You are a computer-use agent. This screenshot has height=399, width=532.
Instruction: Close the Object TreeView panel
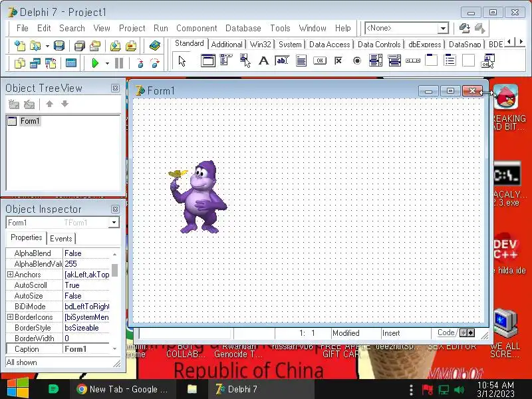pyautogui.click(x=115, y=88)
